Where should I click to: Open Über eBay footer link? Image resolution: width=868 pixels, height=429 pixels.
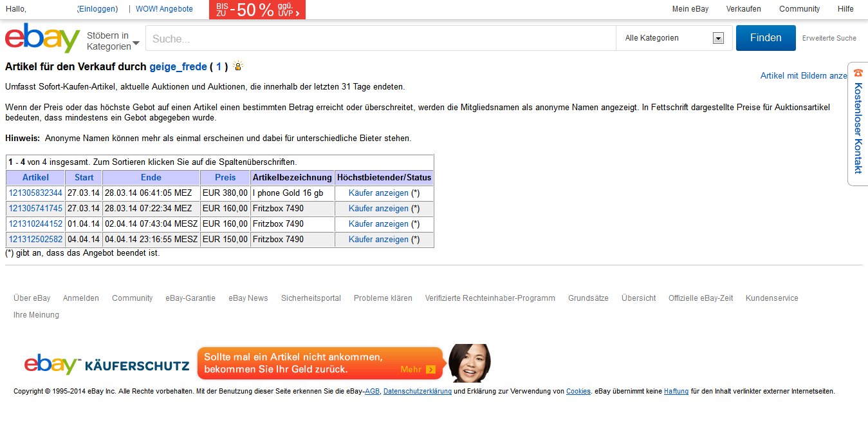[32, 298]
